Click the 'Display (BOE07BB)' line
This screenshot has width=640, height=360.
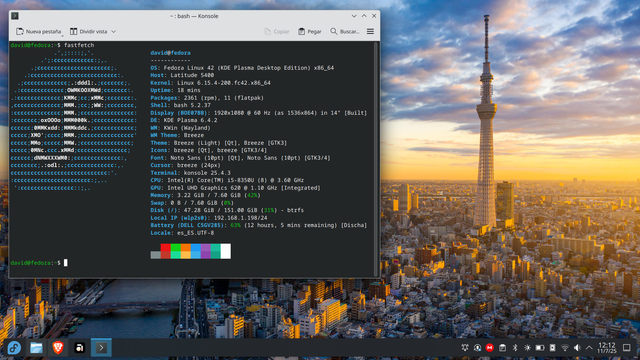point(258,113)
